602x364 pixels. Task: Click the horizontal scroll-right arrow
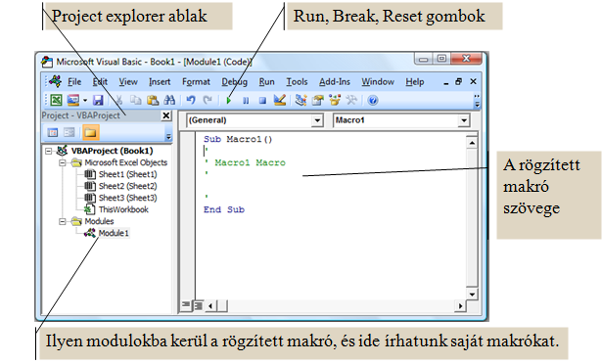[x=460, y=306]
